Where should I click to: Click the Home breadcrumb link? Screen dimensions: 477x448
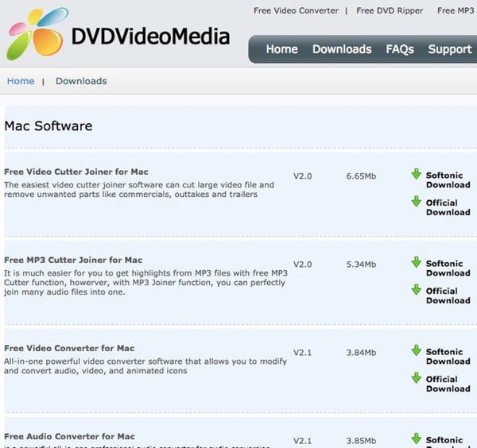click(x=21, y=81)
